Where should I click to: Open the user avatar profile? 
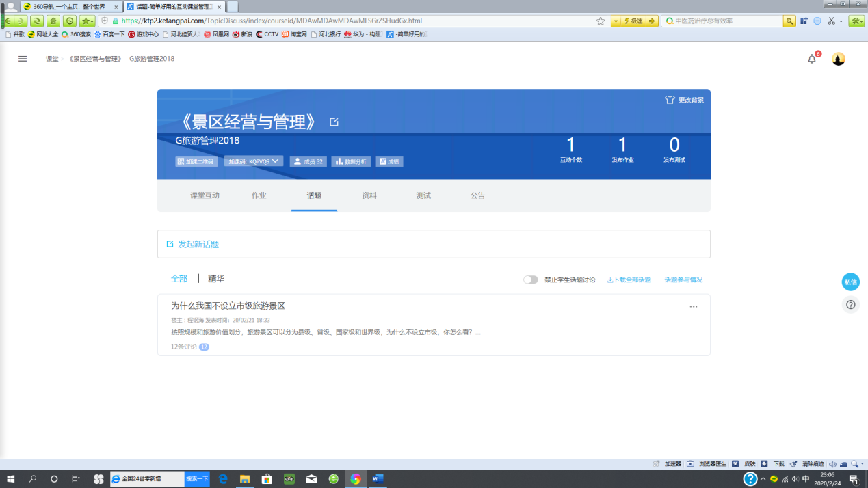pos(839,59)
